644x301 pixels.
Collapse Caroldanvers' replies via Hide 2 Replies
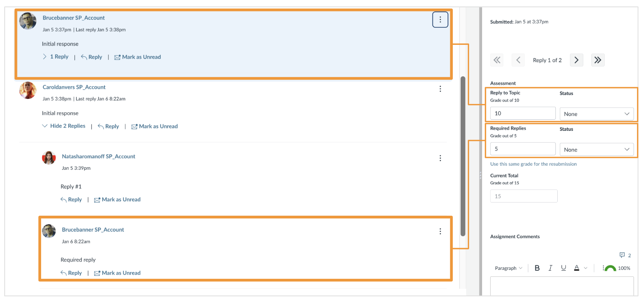(x=67, y=126)
